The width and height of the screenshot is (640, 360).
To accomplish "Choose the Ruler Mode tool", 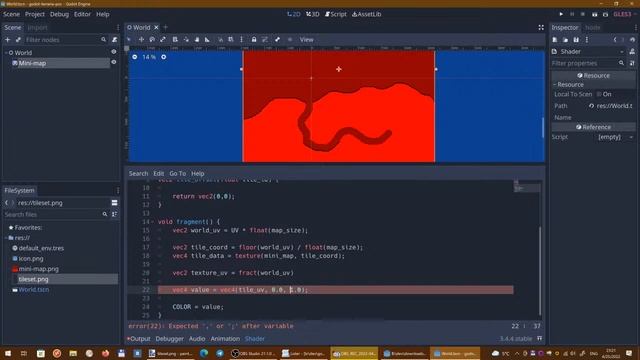I will [207, 40].
